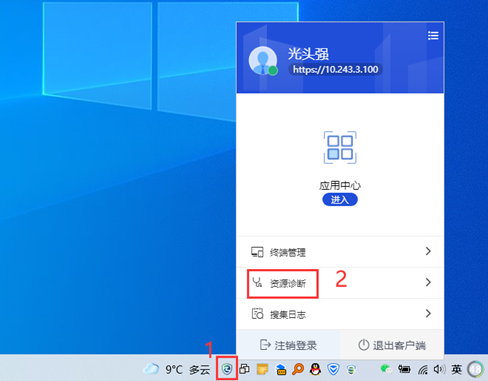
Task: Click the battery power tray icon
Action: [x=404, y=369]
